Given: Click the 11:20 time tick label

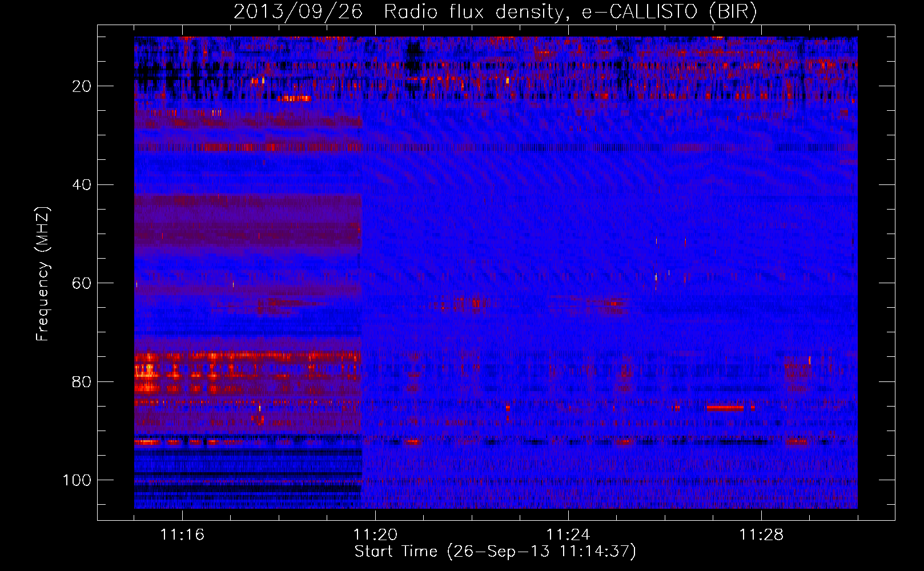Looking at the screenshot, I should (375, 535).
